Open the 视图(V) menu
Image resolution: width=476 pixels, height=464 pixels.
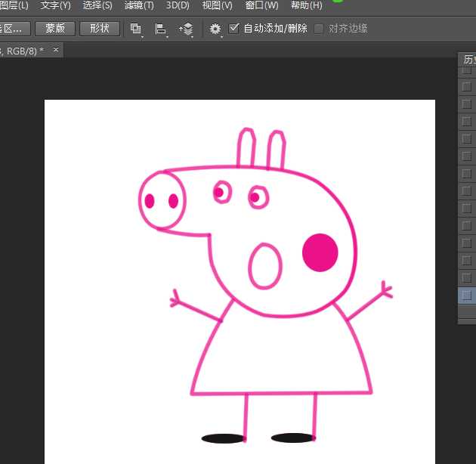coord(218,5)
